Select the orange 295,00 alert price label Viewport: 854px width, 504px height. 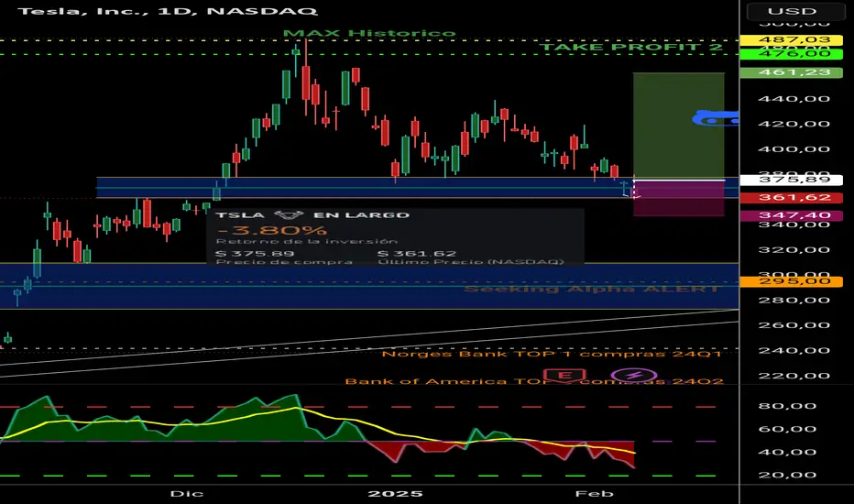(x=792, y=281)
